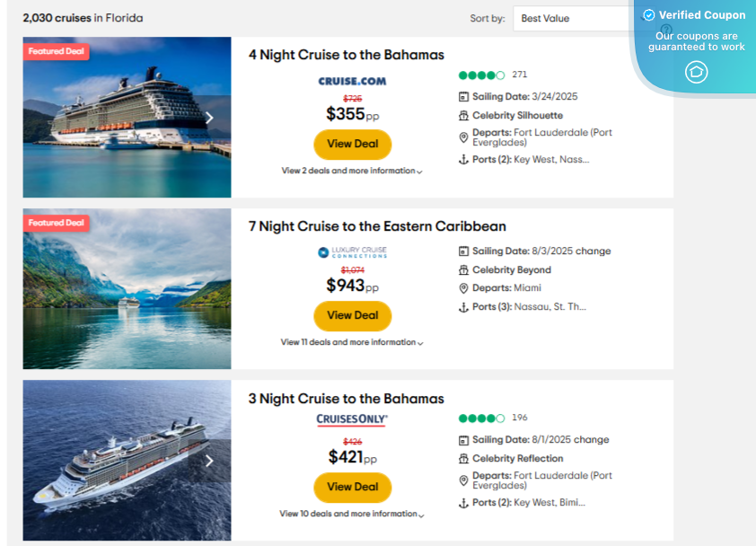This screenshot has height=546, width=756.
Task: Click the green rating circles for the 3 Night cruise
Action: [480, 418]
